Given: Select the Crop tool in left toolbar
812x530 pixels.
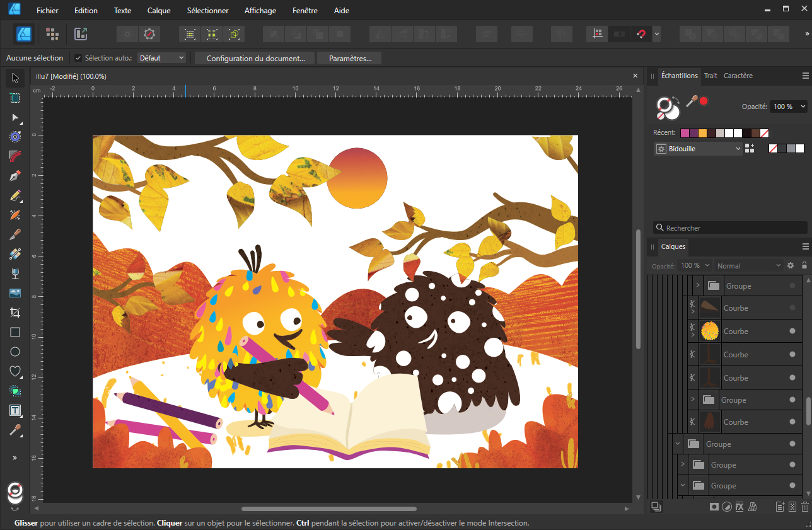Looking at the screenshot, I should 15,313.
